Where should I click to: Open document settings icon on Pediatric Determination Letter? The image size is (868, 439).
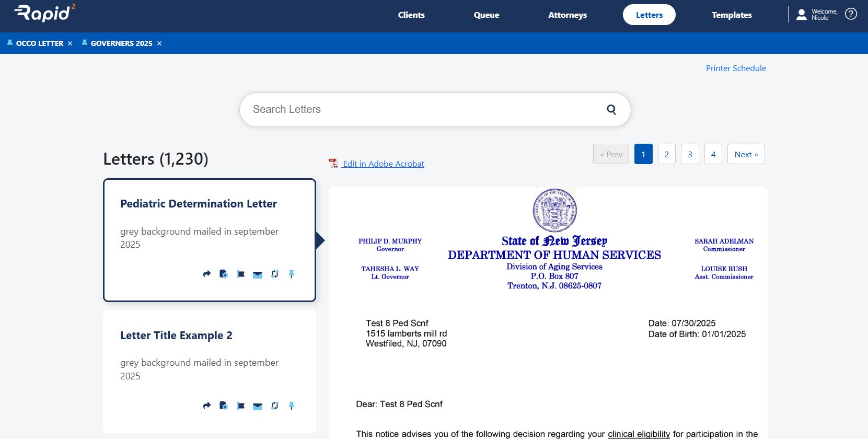coord(224,274)
